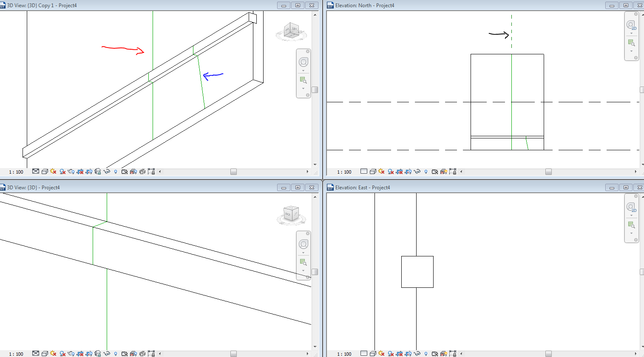Select Temporary Hide/Isolate glasses in the East elevation

(416, 353)
